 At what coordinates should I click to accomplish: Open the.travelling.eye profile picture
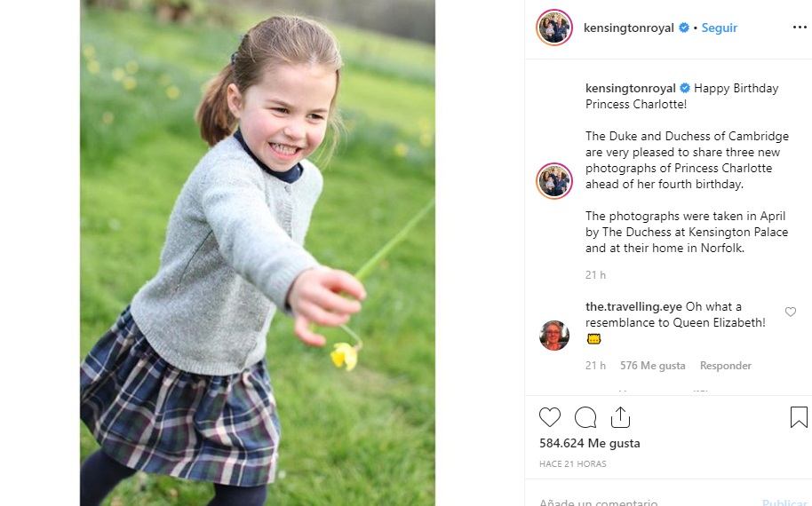(554, 335)
